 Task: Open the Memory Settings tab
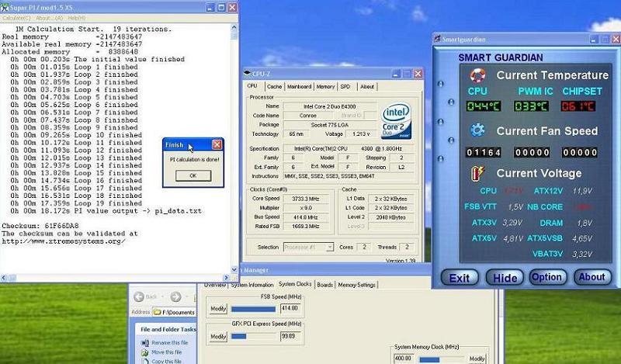(x=356, y=285)
